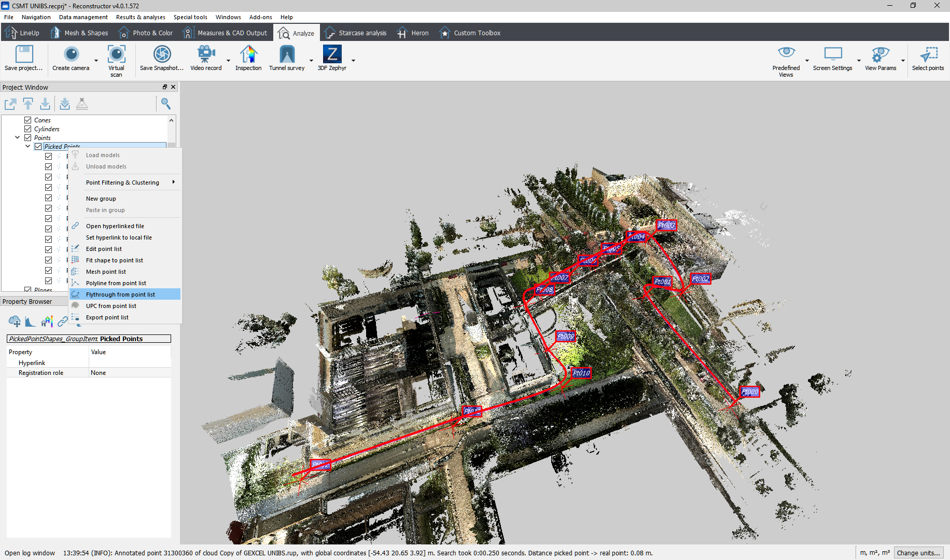
Task: Open log window from status bar
Action: click(x=30, y=553)
